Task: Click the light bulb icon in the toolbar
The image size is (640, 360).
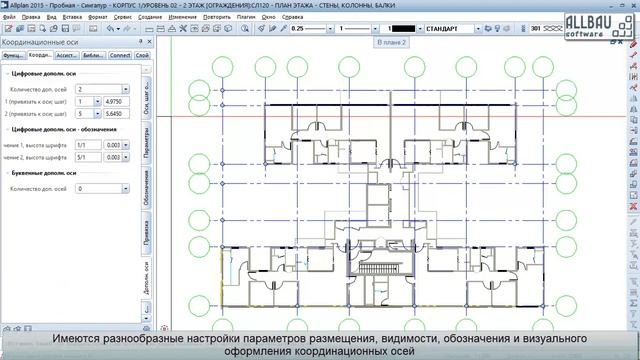Action: pos(497,29)
